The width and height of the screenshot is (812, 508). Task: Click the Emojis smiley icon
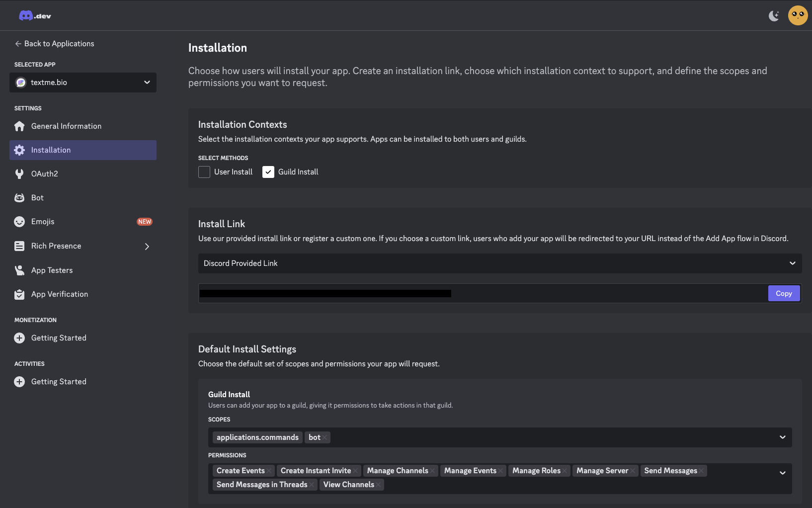coord(19,222)
